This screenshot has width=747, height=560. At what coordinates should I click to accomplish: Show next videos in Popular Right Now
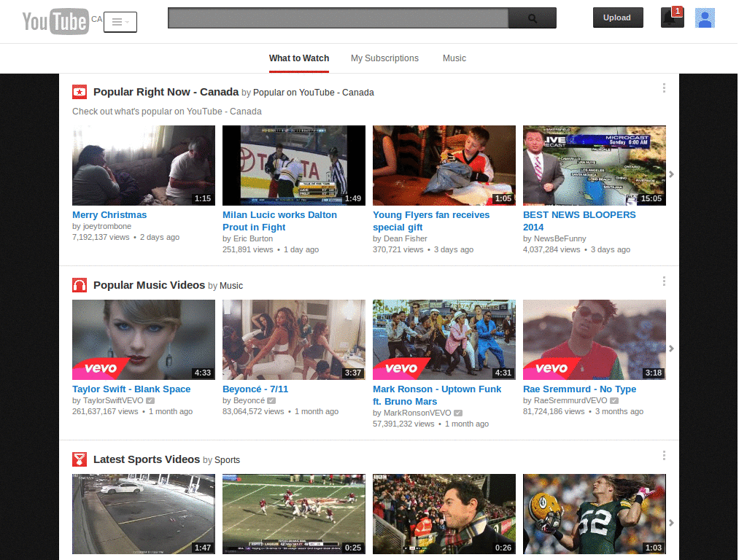tap(671, 174)
